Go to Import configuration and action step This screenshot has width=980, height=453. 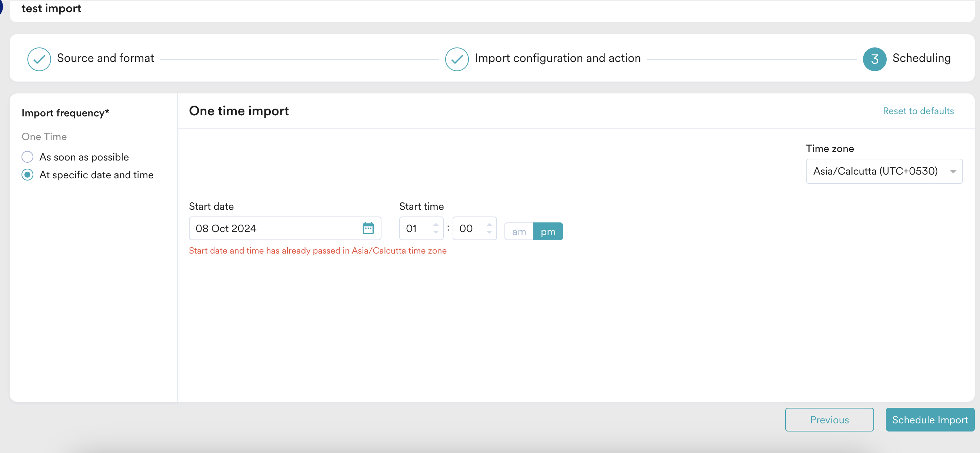tap(557, 58)
